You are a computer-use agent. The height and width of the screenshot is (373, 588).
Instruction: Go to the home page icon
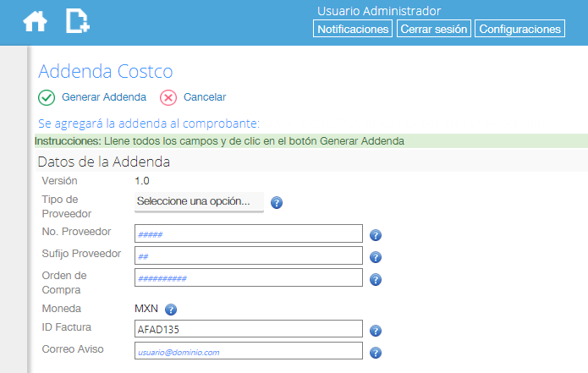tap(35, 21)
